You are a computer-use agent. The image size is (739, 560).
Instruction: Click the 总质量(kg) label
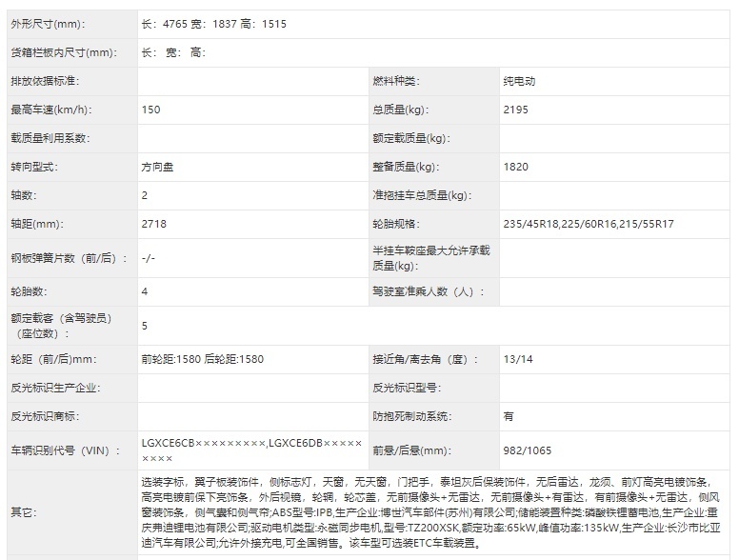[x=401, y=110]
